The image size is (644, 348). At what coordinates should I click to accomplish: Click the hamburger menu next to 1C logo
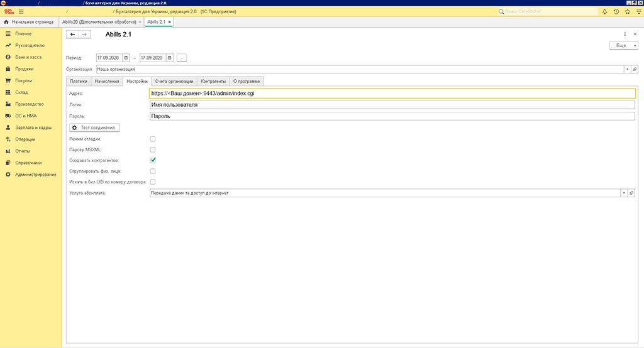click(x=21, y=11)
